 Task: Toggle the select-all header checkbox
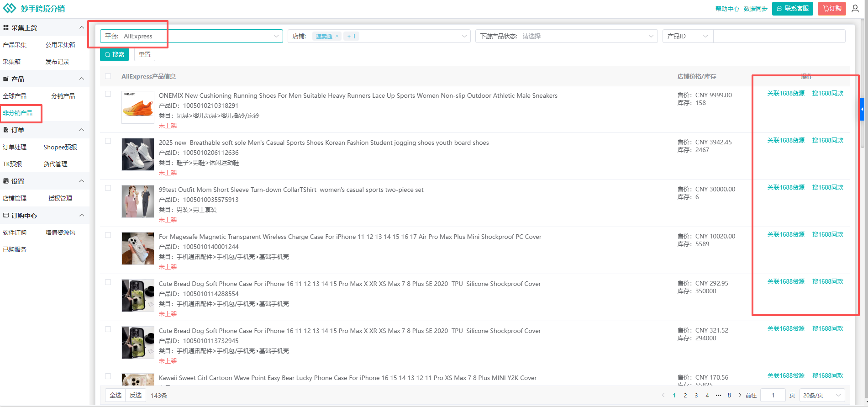coord(108,76)
